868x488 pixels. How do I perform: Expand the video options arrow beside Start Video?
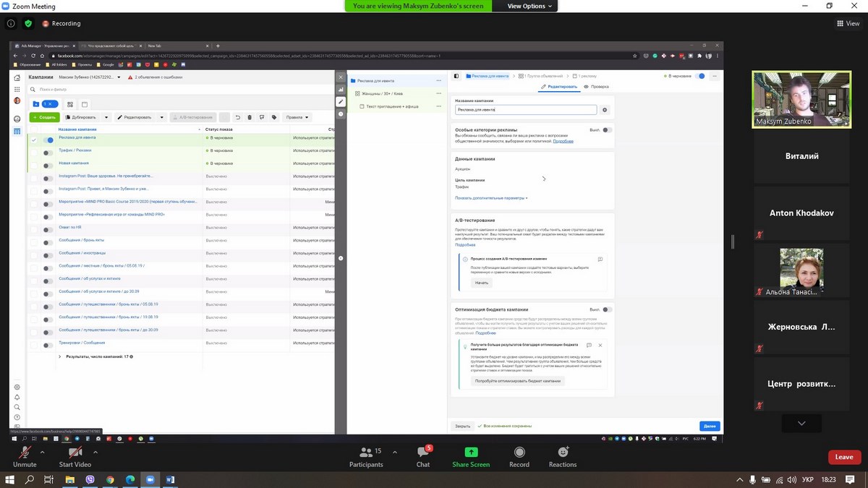(x=95, y=452)
